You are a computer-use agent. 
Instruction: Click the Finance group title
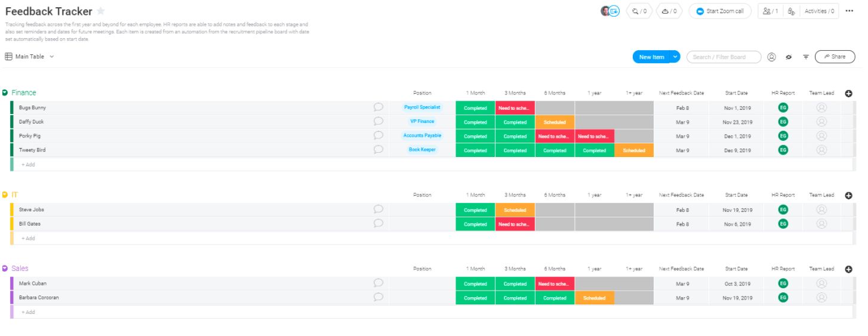[24, 93]
